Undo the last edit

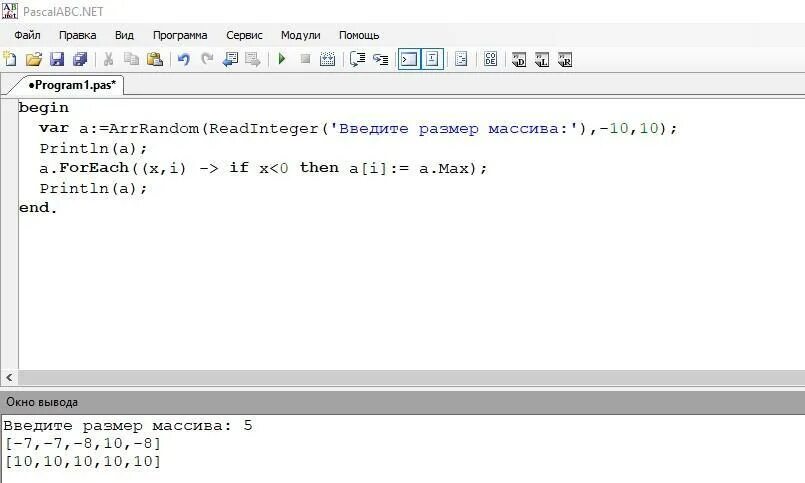pos(183,59)
